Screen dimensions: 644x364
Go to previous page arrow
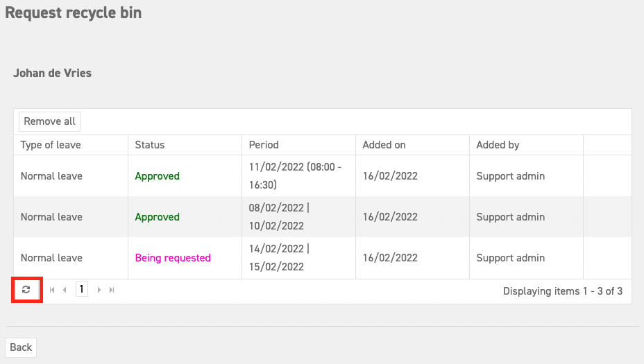(x=65, y=290)
